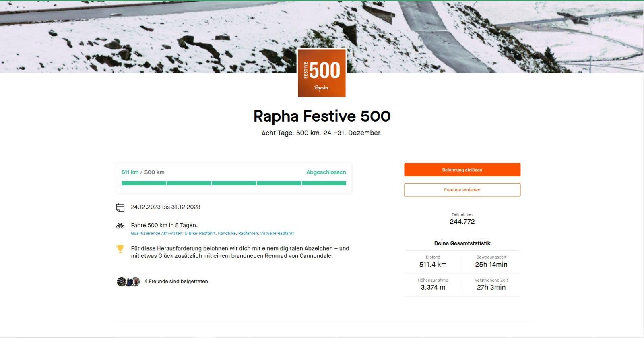
Task: Click the Teilnehmer count 244.772
Action: click(x=462, y=222)
